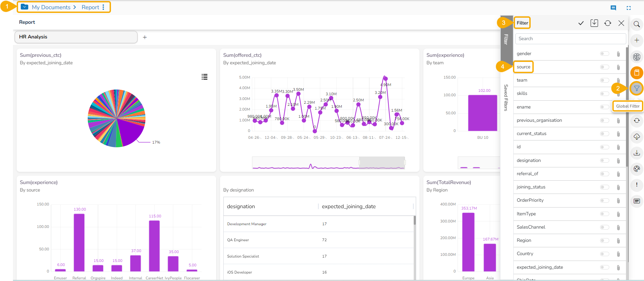
Task: Open the Global Filter funnel icon
Action: [x=637, y=88]
